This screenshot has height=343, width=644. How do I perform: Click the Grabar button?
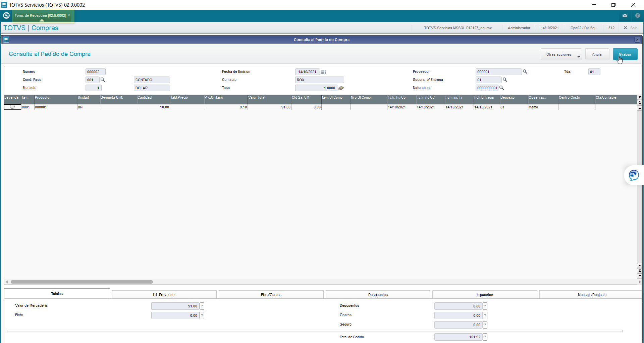tap(625, 54)
